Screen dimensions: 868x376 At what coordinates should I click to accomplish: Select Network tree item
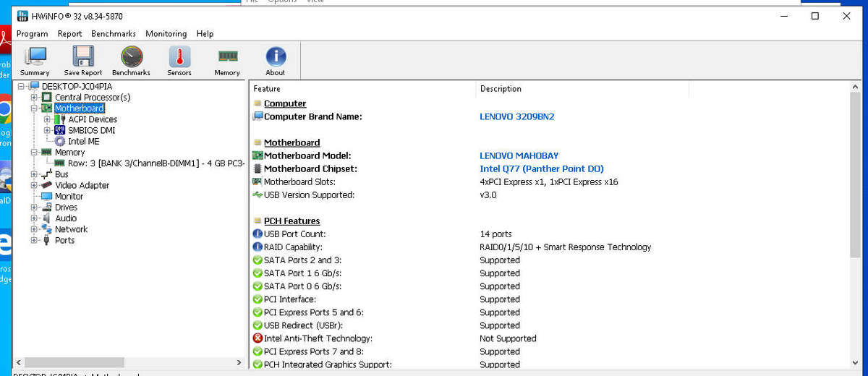pyautogui.click(x=71, y=229)
